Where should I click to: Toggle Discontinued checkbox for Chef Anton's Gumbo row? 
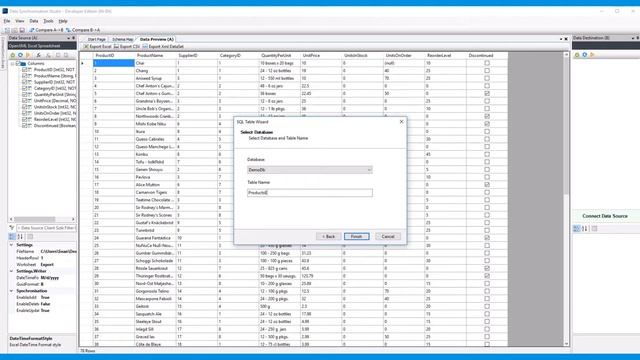pyautogui.click(x=487, y=93)
